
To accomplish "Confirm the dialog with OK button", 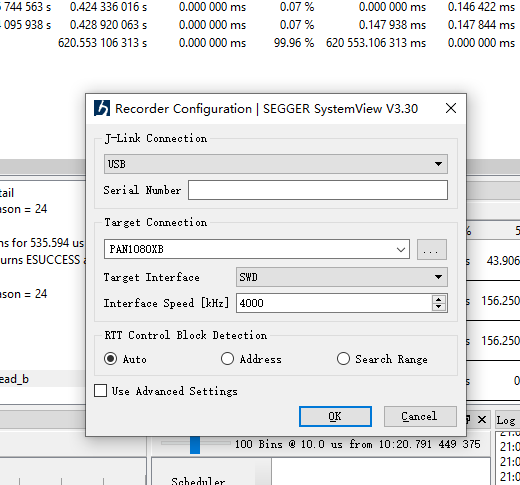I will [335, 416].
